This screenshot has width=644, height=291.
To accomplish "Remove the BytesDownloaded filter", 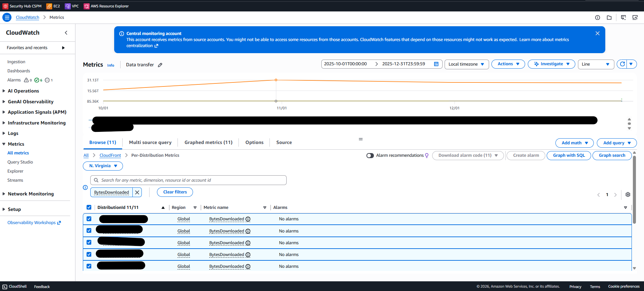I will 137,192.
